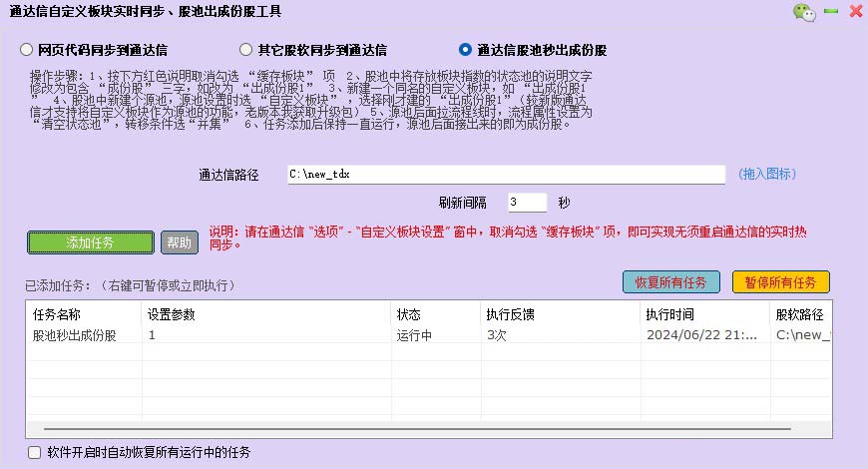The image size is (868, 469).
Task: Focus the 通达信路径 input field
Action: [505, 175]
